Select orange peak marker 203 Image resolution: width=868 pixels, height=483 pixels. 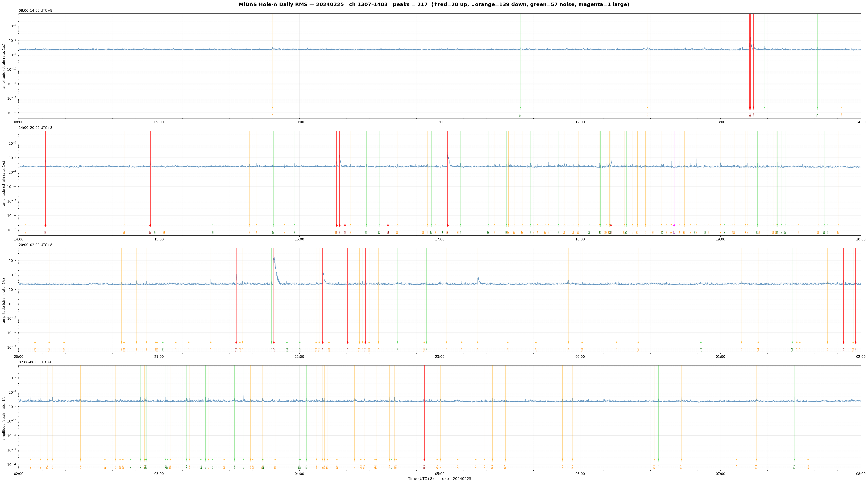458,459
